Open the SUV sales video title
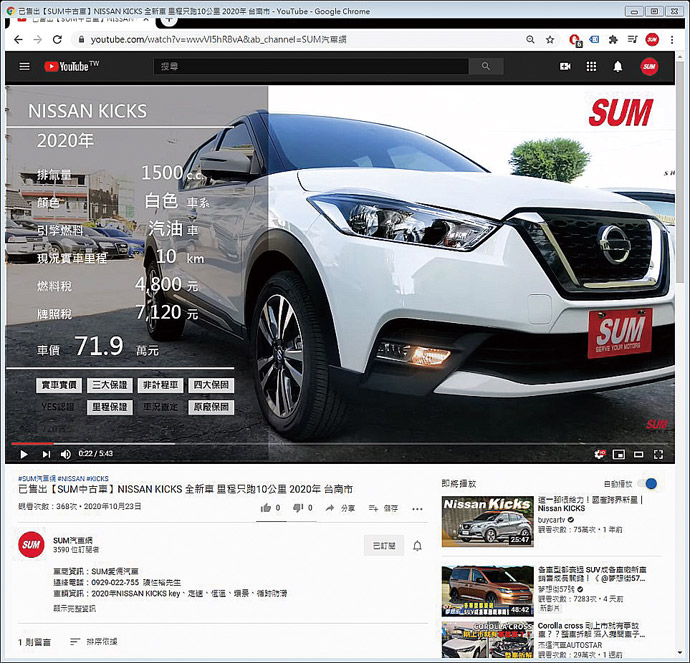 (592, 574)
